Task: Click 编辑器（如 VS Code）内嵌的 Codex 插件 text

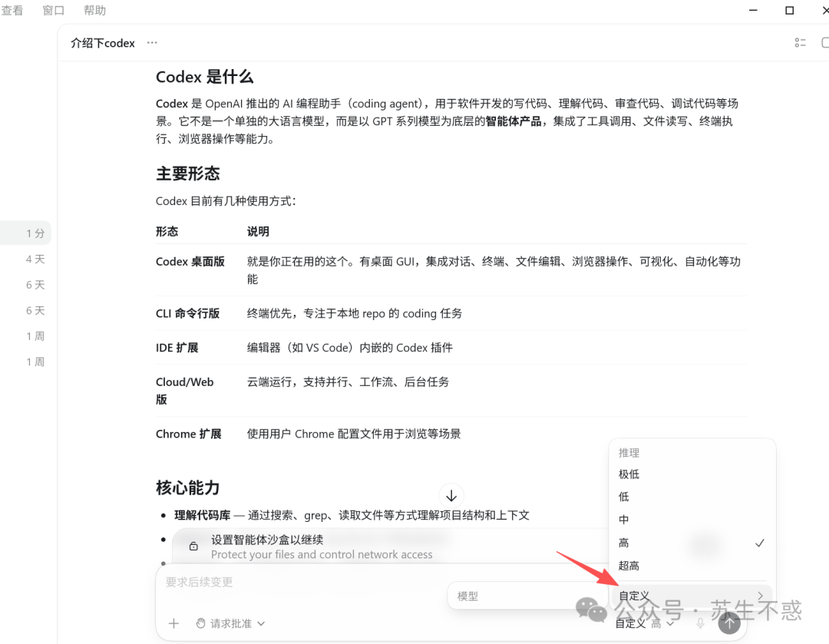Action: [x=350, y=348]
